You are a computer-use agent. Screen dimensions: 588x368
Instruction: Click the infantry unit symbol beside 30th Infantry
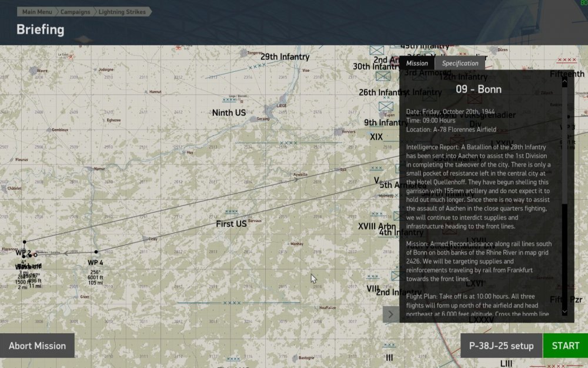[x=383, y=76]
